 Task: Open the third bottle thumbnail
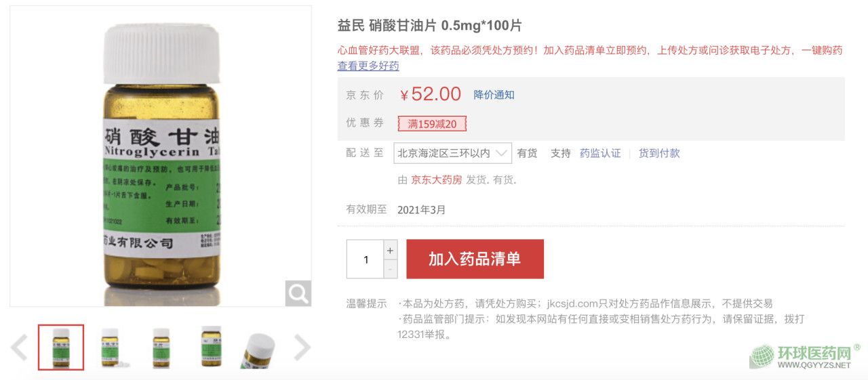click(161, 347)
